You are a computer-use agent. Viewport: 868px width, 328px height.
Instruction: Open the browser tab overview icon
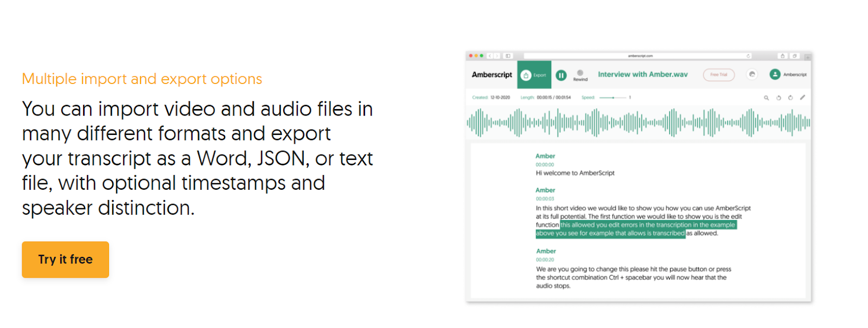point(794,56)
